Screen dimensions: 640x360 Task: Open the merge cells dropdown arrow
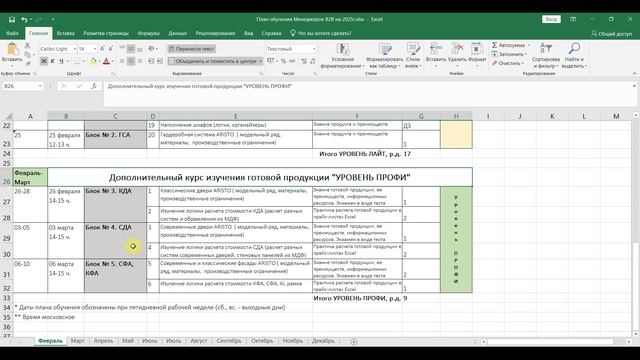(260, 61)
